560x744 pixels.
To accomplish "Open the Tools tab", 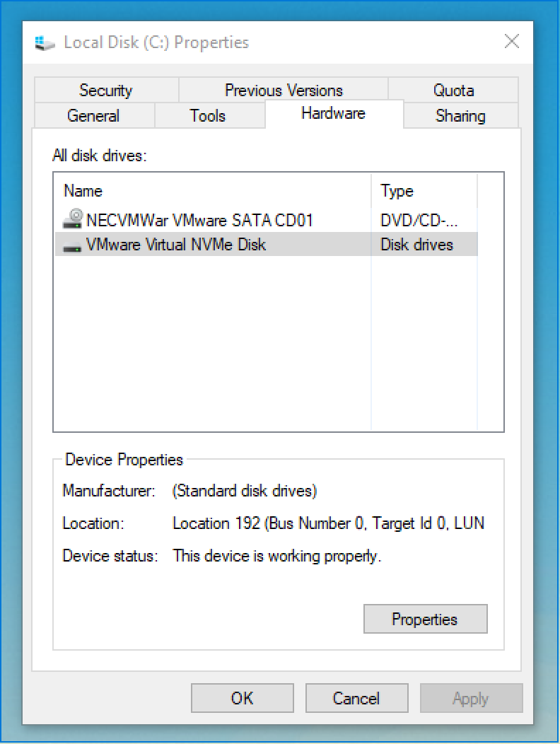I will (x=208, y=116).
